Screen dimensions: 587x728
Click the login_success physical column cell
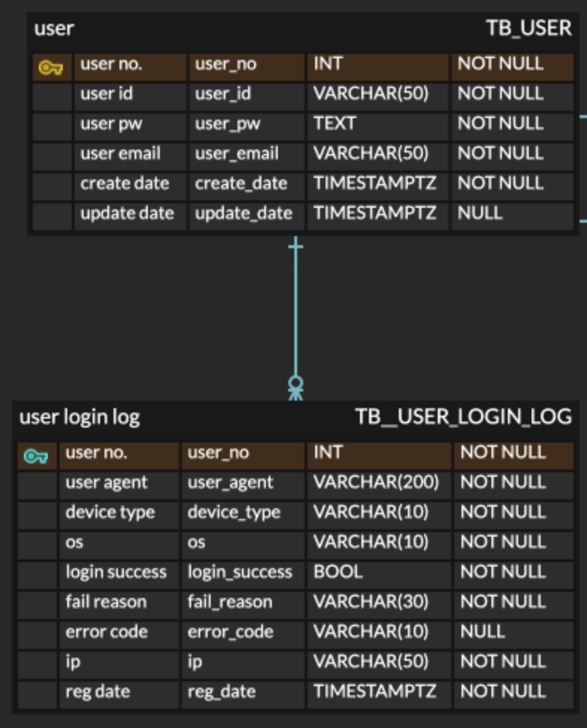coord(243,576)
